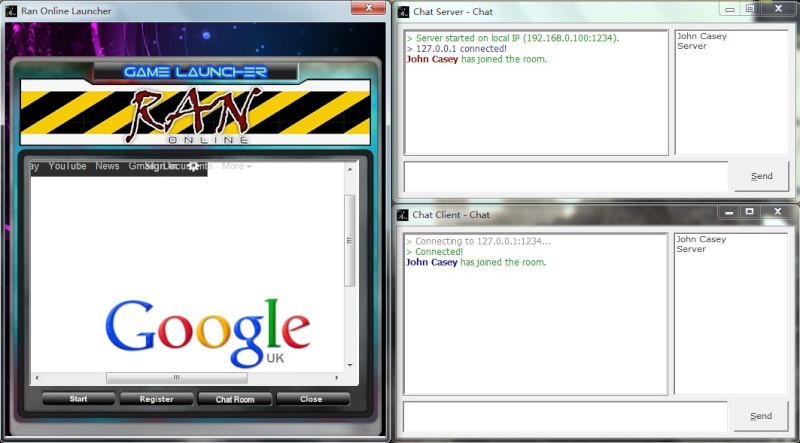Viewport: 800px width, 443px height.
Task: Send the message in Chat Server window
Action: 761,176
